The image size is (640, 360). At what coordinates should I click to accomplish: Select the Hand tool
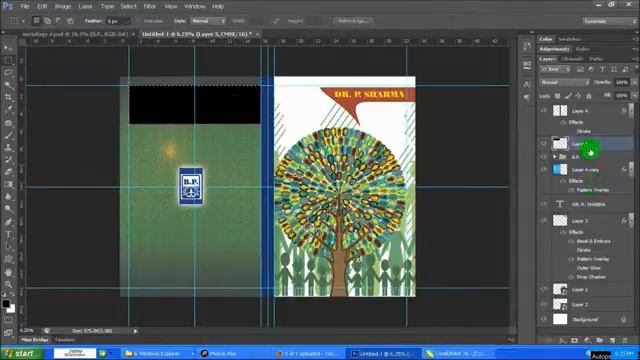coord(8,272)
